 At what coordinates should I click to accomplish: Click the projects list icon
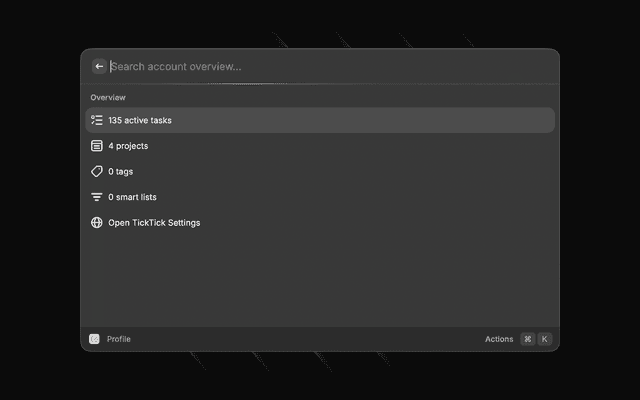(x=97, y=146)
